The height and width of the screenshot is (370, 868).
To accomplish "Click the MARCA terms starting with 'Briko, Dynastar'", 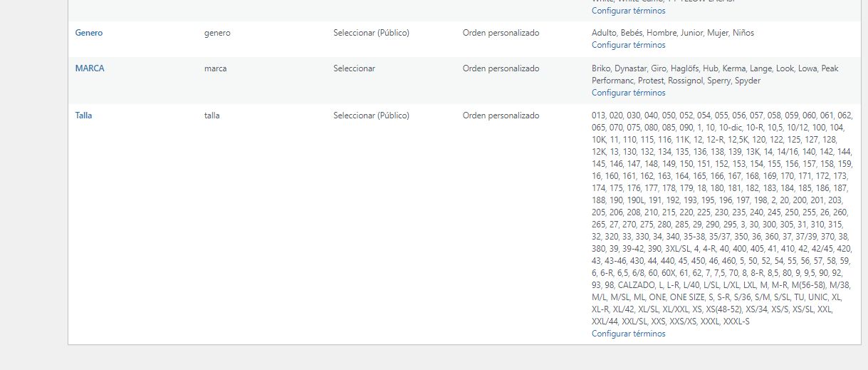I will pos(716,68).
